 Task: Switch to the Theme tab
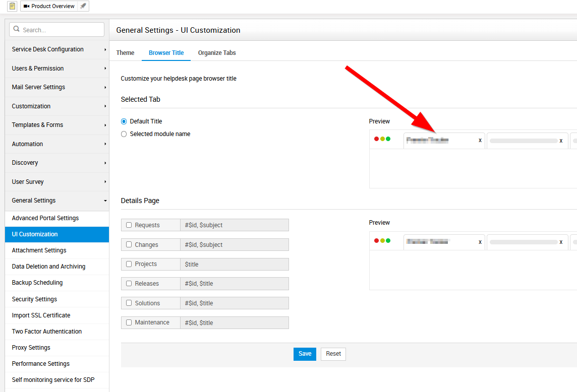pos(125,53)
